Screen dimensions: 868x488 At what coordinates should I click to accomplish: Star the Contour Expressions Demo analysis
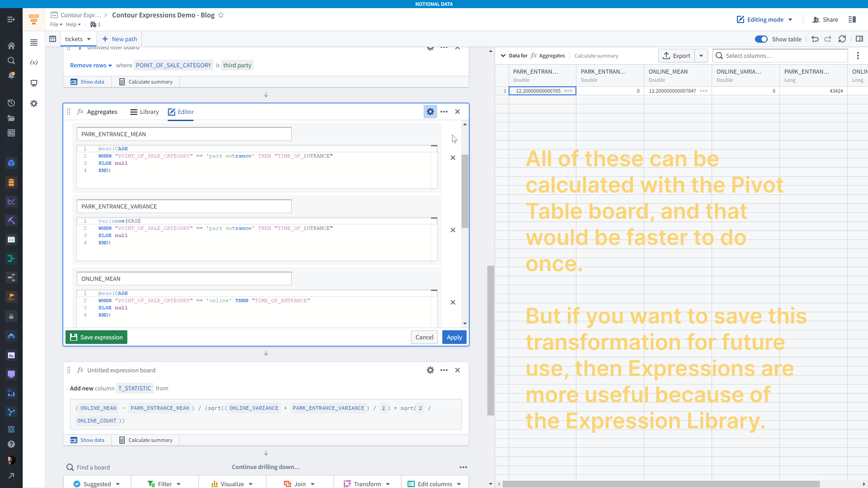(x=221, y=15)
